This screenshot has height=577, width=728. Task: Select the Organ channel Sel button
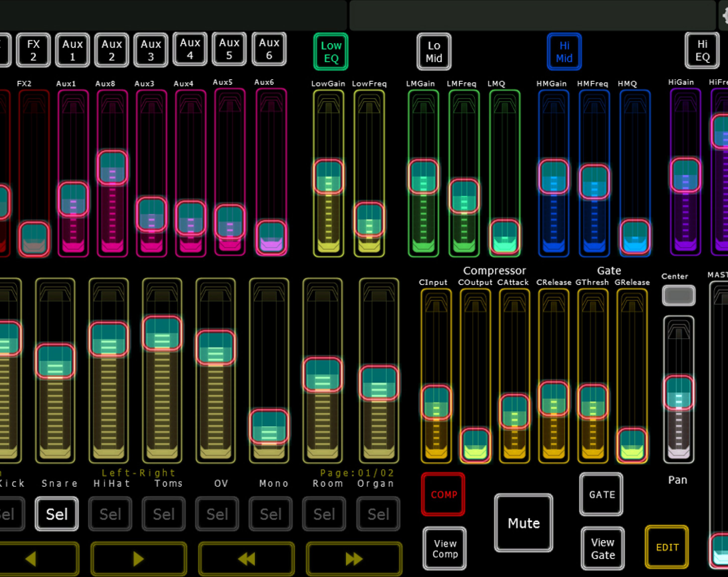point(378,514)
